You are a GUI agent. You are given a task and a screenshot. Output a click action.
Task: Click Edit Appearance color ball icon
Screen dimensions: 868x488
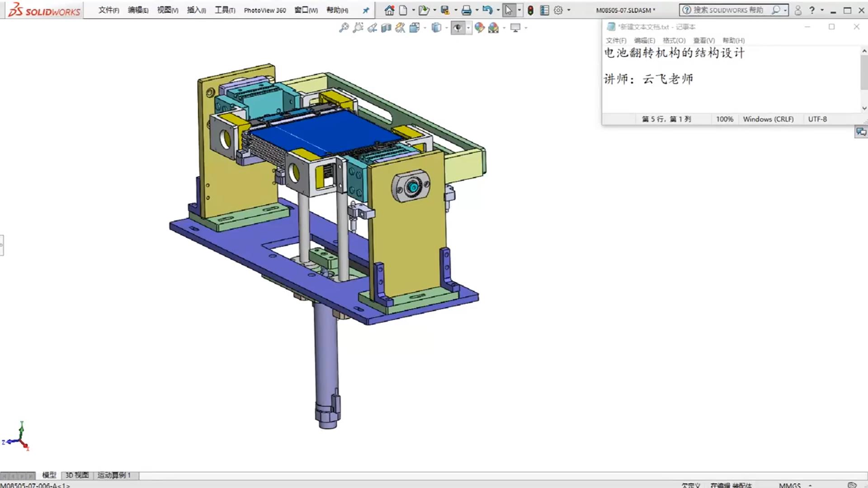pos(480,28)
